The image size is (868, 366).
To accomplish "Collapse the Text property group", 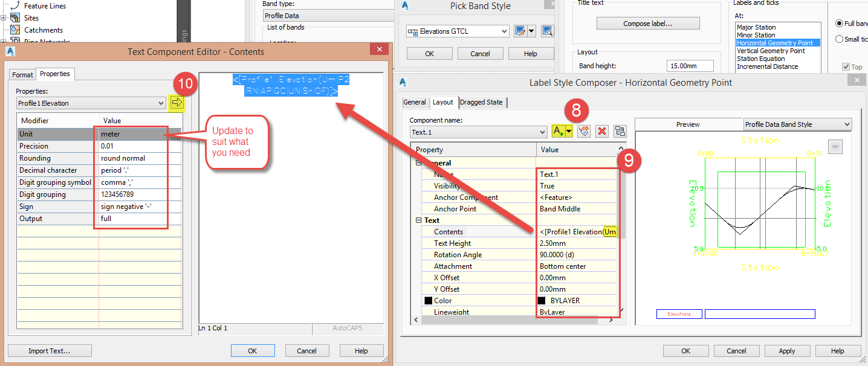I will [418, 220].
